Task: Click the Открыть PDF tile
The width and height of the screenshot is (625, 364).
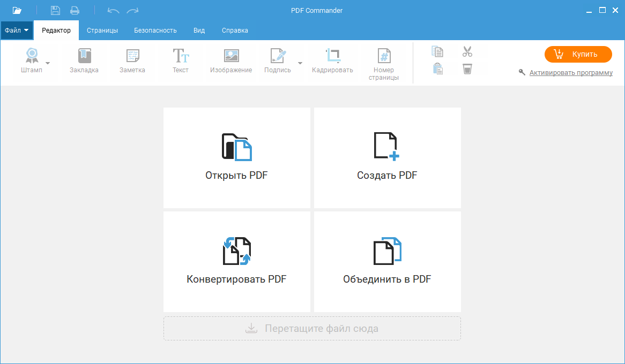Action: (x=237, y=158)
